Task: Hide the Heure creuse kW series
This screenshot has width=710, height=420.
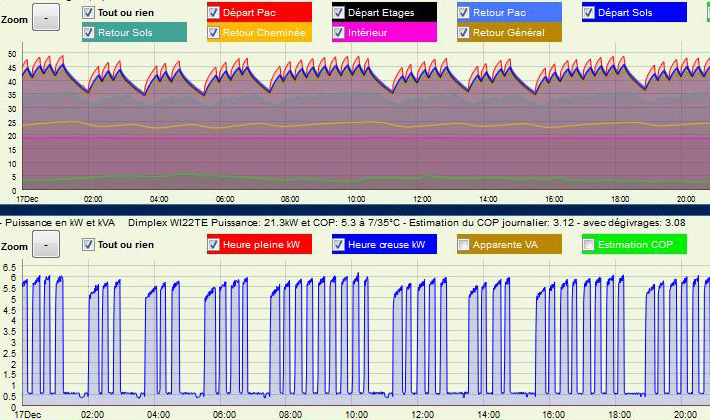Action: coord(339,244)
